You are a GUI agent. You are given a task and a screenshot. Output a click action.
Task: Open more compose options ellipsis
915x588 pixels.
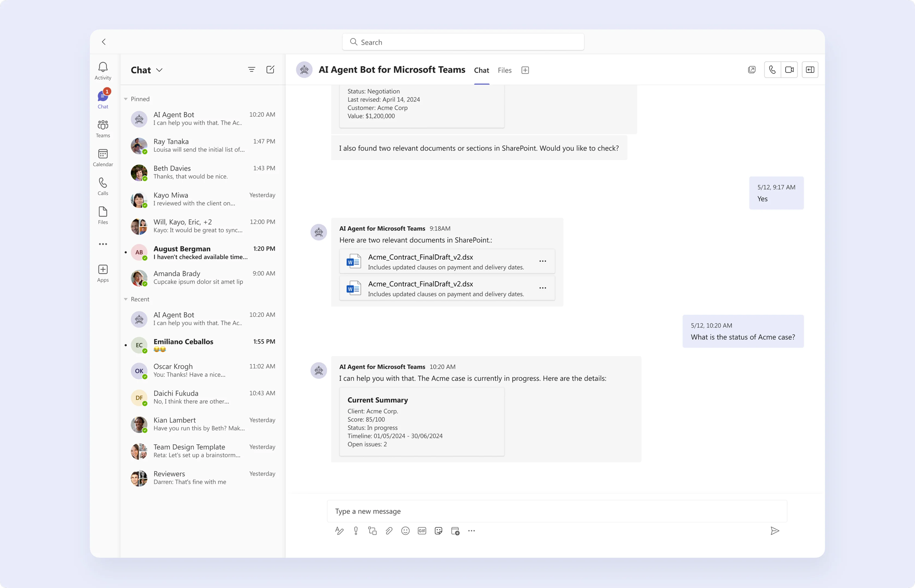[472, 531]
